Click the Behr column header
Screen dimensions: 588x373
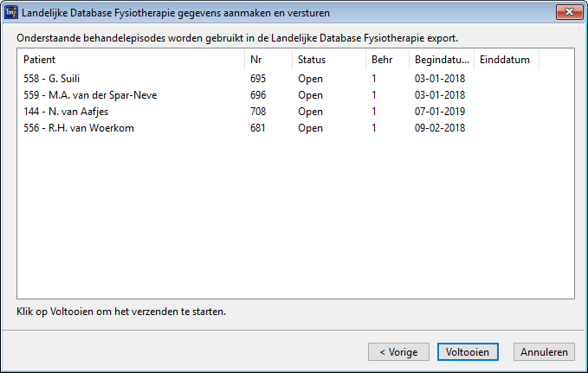(386, 60)
